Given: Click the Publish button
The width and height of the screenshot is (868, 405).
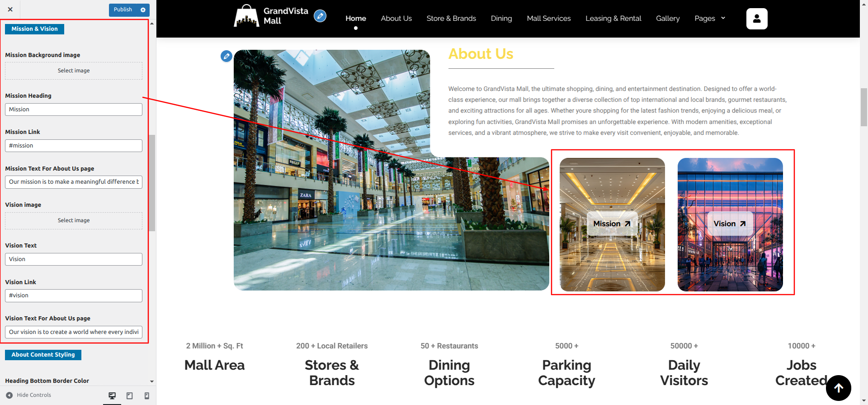Looking at the screenshot, I should [x=123, y=10].
